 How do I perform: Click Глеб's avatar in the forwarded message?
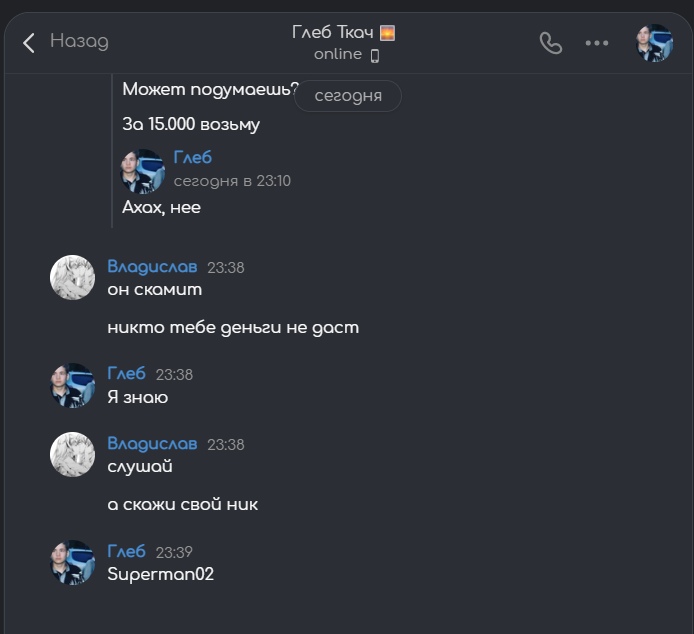(143, 170)
